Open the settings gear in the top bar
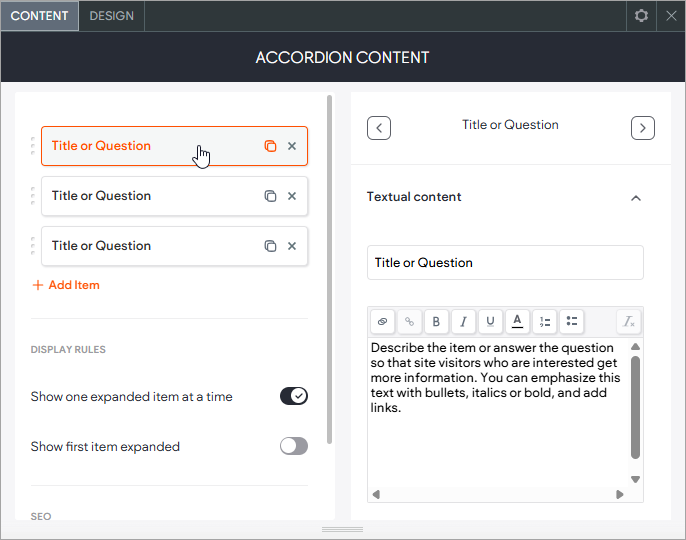The image size is (686, 540). pyautogui.click(x=641, y=16)
